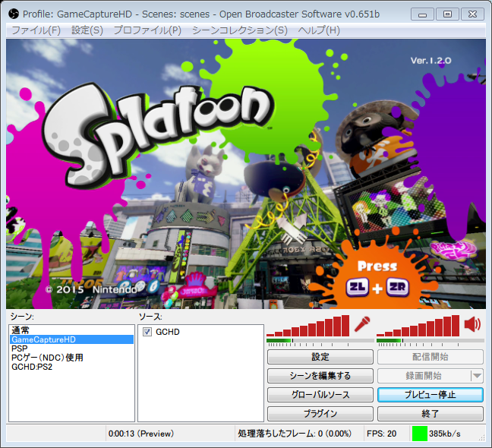492x448 pixels.
Task: Open the ヘルプ(H) menu
Action: [319, 30]
